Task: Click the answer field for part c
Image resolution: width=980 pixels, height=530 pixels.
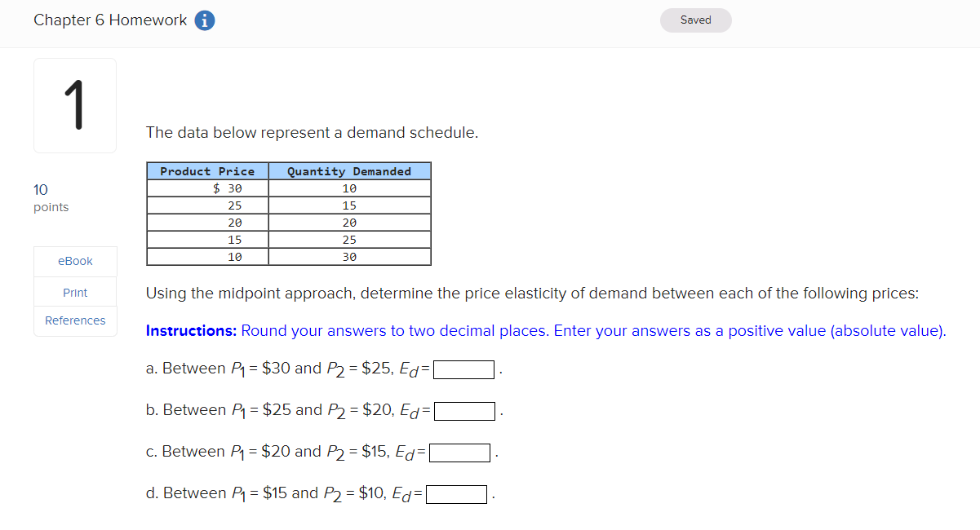Action: 460,452
